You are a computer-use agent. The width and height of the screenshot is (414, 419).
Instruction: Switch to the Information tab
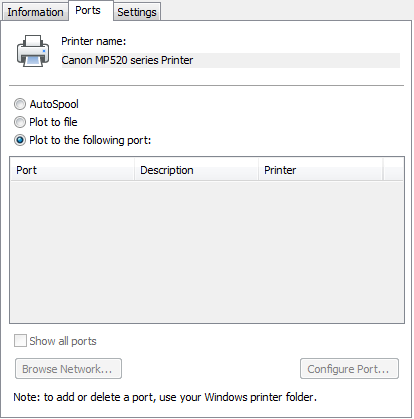coord(35,12)
